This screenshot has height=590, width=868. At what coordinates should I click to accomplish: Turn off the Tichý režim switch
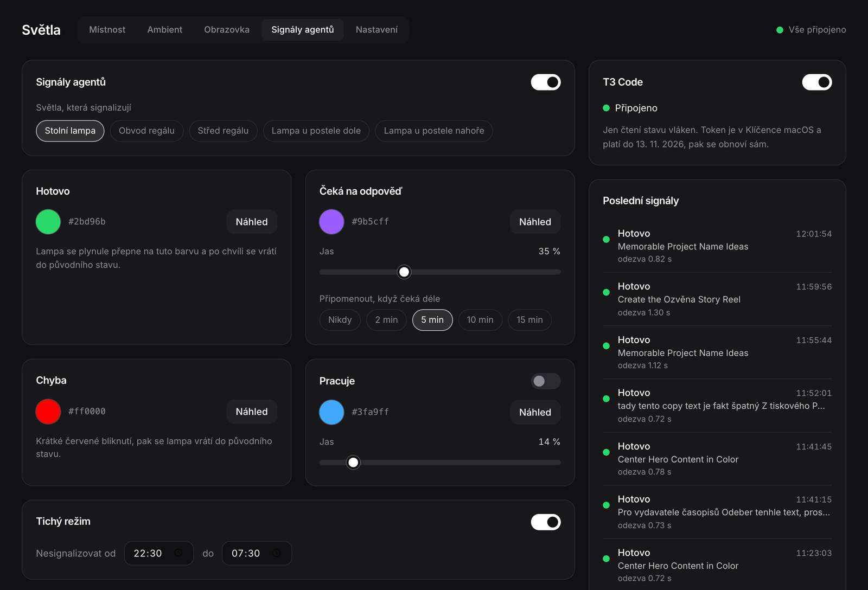pos(546,522)
